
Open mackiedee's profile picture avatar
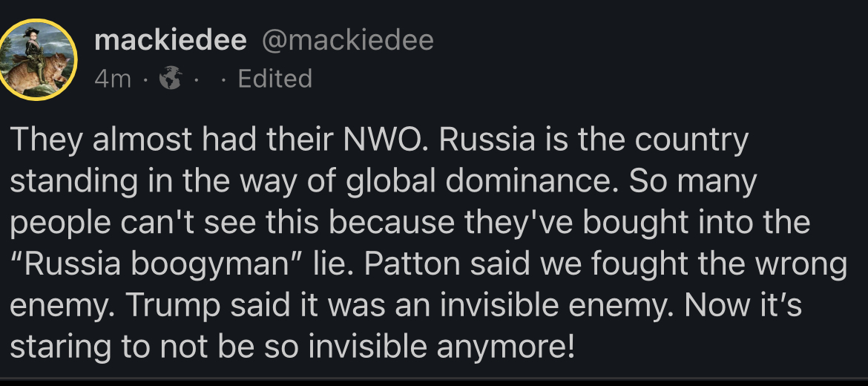pyautogui.click(x=39, y=59)
